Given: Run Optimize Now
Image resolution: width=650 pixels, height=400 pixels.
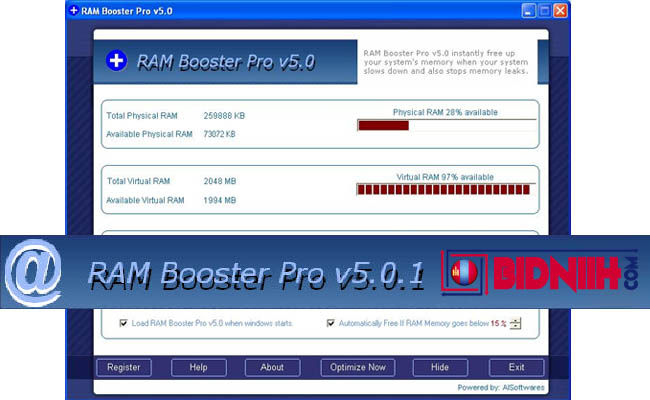Looking at the screenshot, I should (358, 367).
